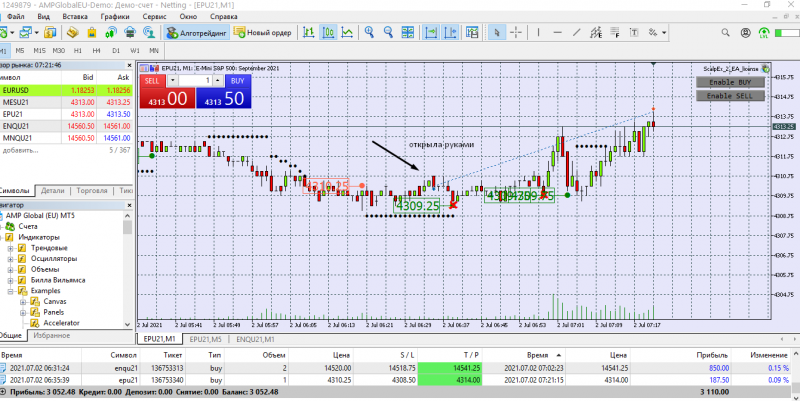This screenshot has height=401, width=800.
Task: Switch to the Избранное navigator tab
Action: point(52,336)
